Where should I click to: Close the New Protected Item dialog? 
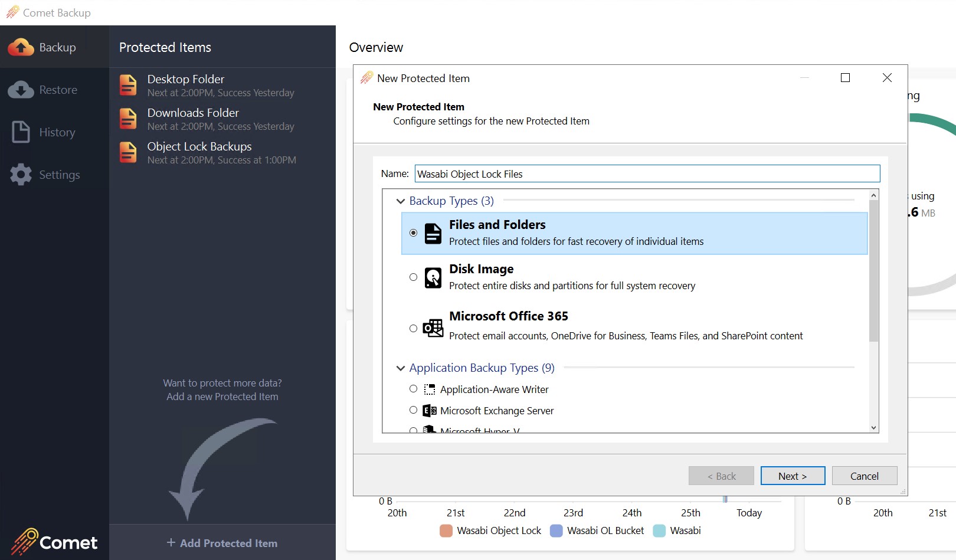point(887,78)
